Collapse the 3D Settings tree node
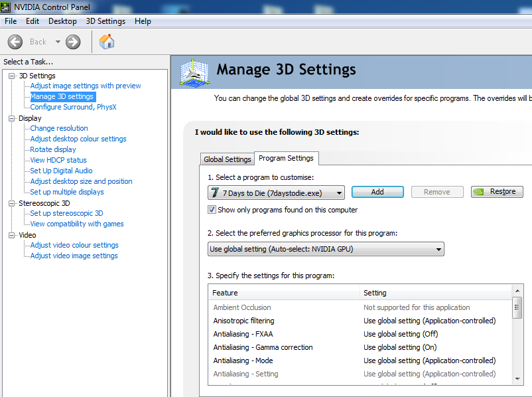The width and height of the screenshot is (532, 397). [12, 76]
